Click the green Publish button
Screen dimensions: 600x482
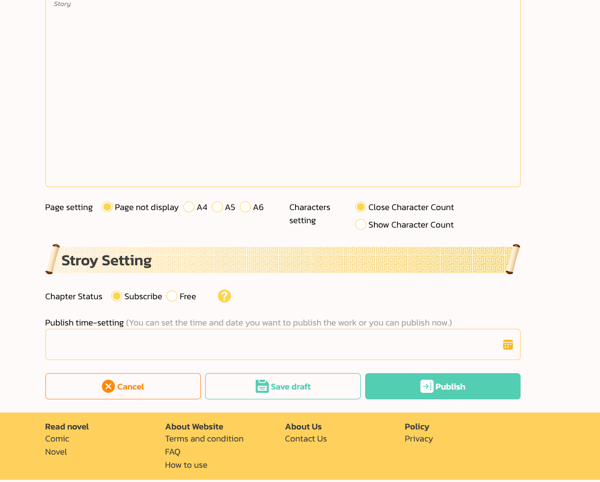pos(442,386)
